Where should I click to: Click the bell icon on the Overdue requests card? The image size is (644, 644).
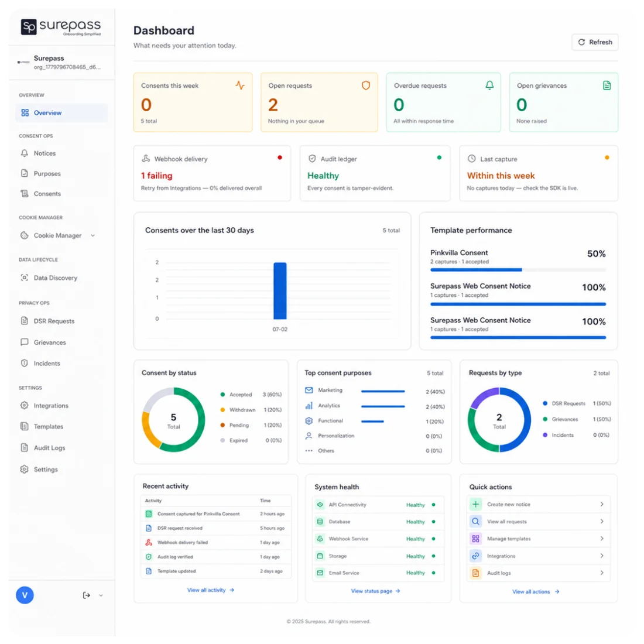(x=489, y=85)
